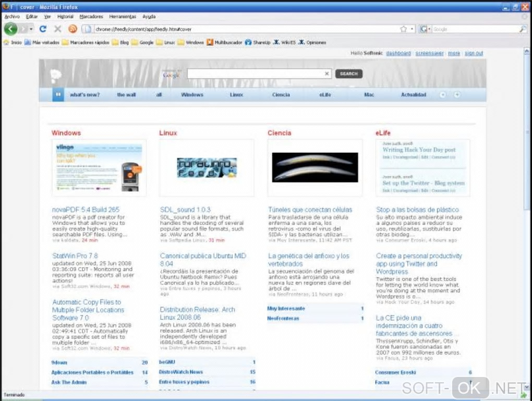Switch to the Mac nav tab

tap(369, 95)
